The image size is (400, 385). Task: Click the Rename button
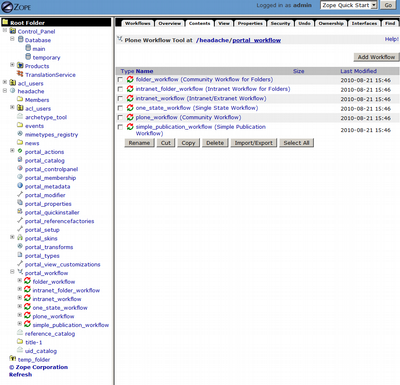point(139,143)
